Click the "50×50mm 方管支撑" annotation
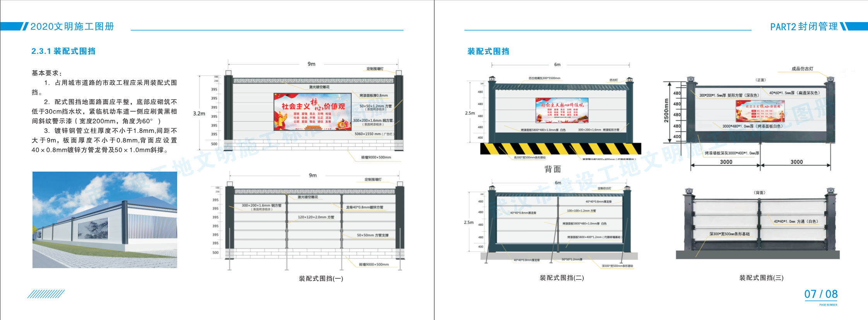The image size is (868, 320). click(372, 235)
